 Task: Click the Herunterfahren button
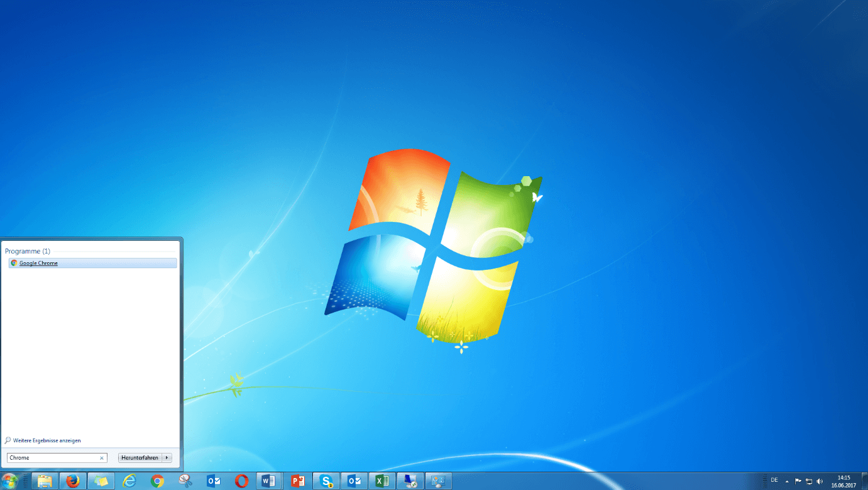point(140,458)
